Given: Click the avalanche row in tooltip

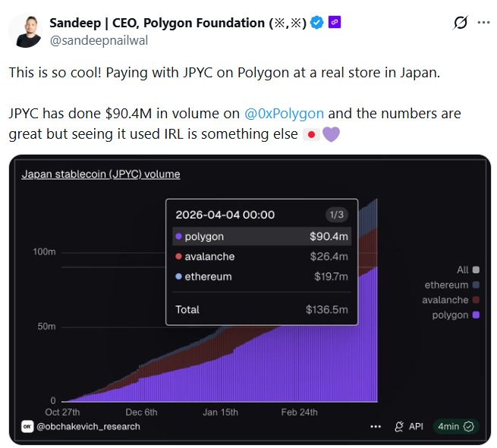Looking at the screenshot, I should [x=262, y=256].
